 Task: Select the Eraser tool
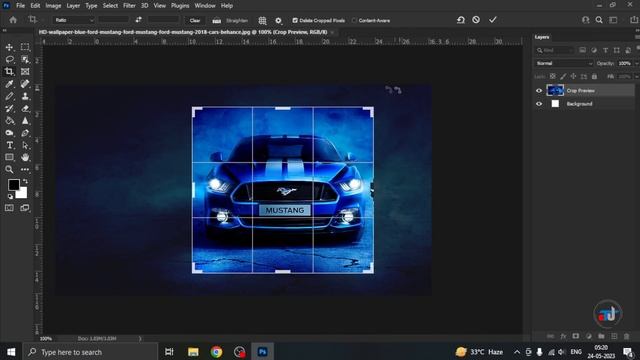pyautogui.click(x=25, y=109)
